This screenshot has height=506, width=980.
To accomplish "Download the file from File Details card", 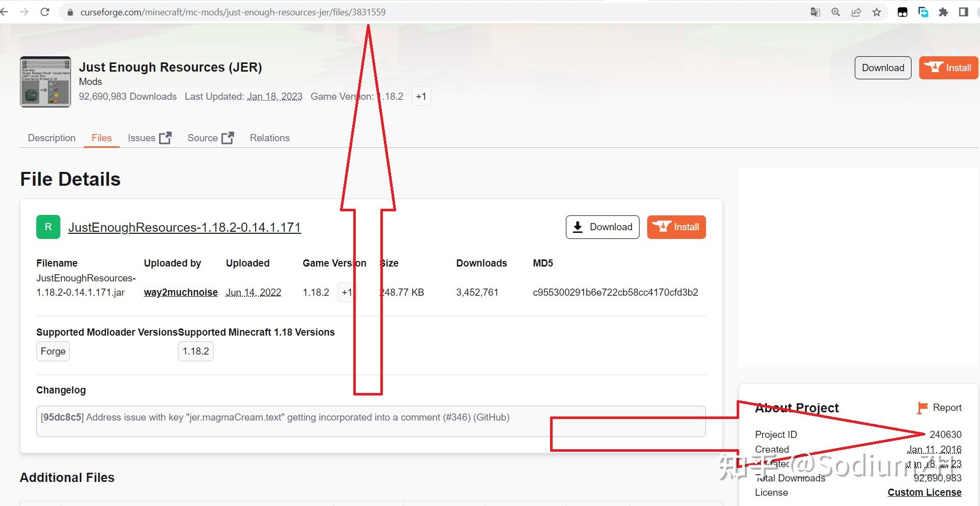I will click(x=602, y=227).
